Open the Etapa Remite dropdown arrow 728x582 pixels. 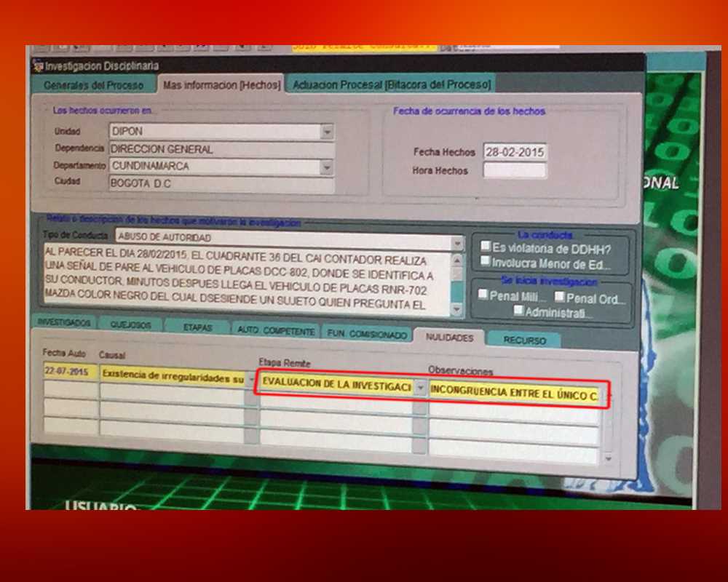click(x=420, y=388)
